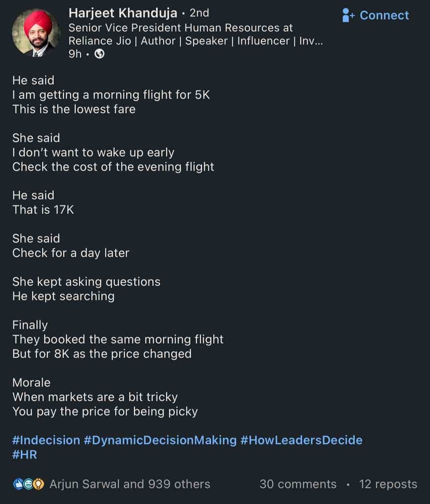430x504 pixels.
Task: Click the lightbulb insightful reaction icon
Action: click(x=39, y=484)
